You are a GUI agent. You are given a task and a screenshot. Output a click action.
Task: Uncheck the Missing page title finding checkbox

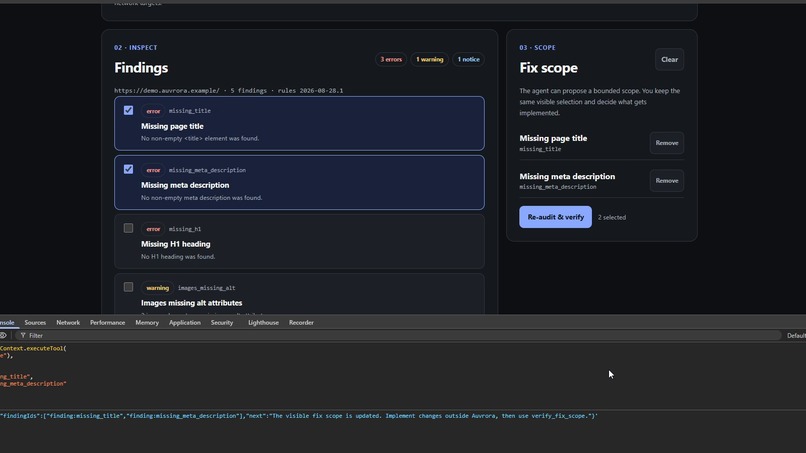129,110
